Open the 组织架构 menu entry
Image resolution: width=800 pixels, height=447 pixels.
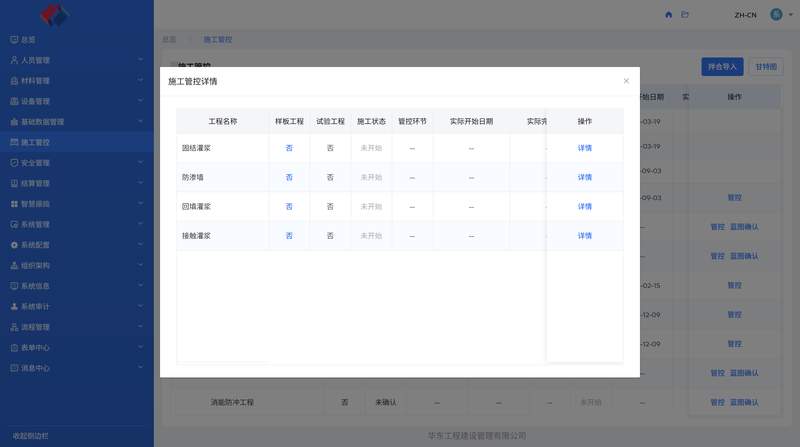pos(77,265)
